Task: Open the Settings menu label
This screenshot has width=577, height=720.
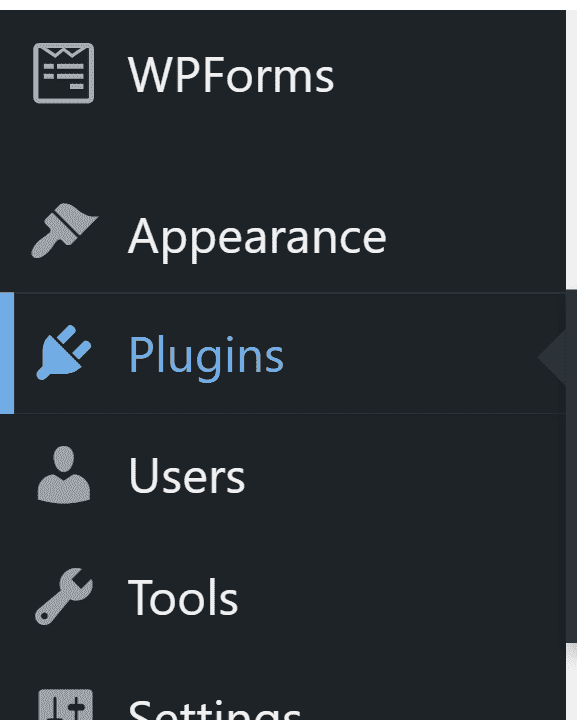Action: coord(214,709)
